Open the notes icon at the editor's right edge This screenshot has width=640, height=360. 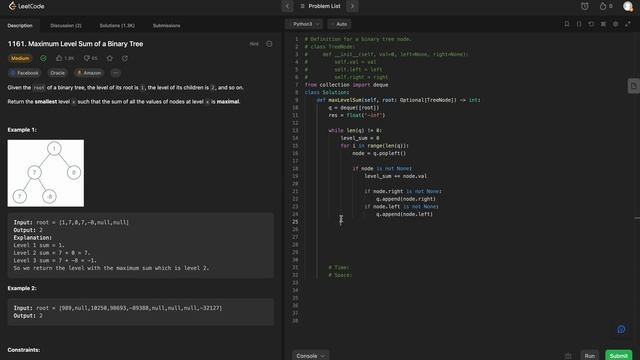click(633, 86)
